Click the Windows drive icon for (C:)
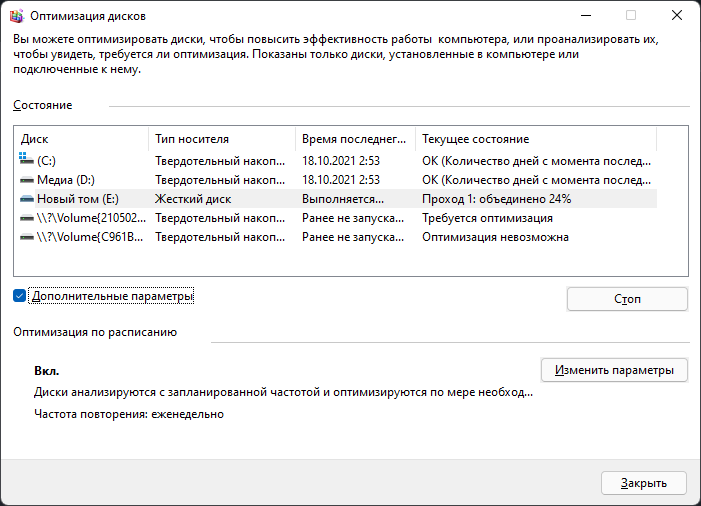 click(26, 159)
